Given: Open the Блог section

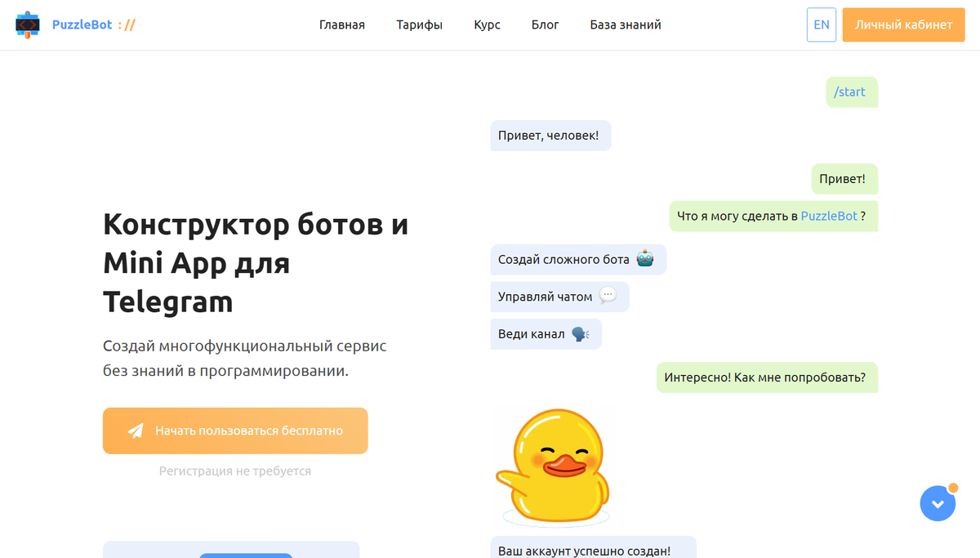Looking at the screenshot, I should [x=545, y=25].
